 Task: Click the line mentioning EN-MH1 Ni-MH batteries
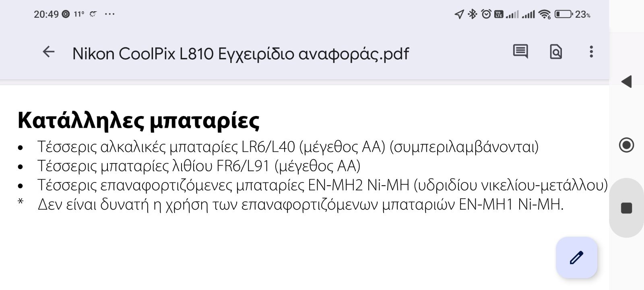(300, 205)
